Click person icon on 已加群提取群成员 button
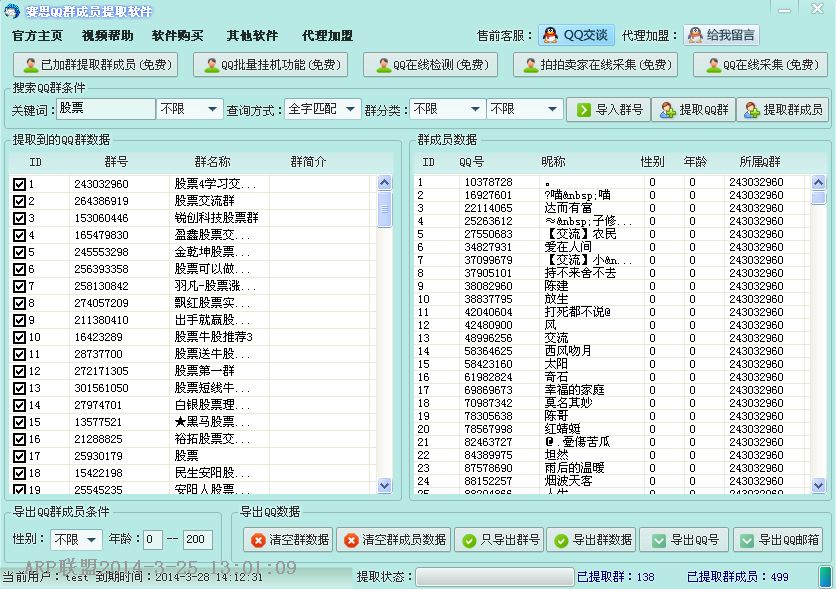The image size is (836, 589). click(x=31, y=65)
